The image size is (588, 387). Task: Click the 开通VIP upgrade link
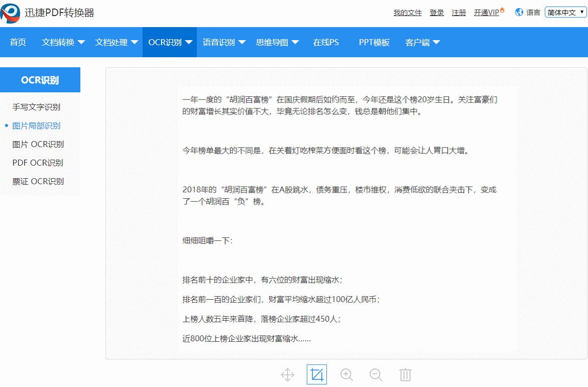point(486,12)
